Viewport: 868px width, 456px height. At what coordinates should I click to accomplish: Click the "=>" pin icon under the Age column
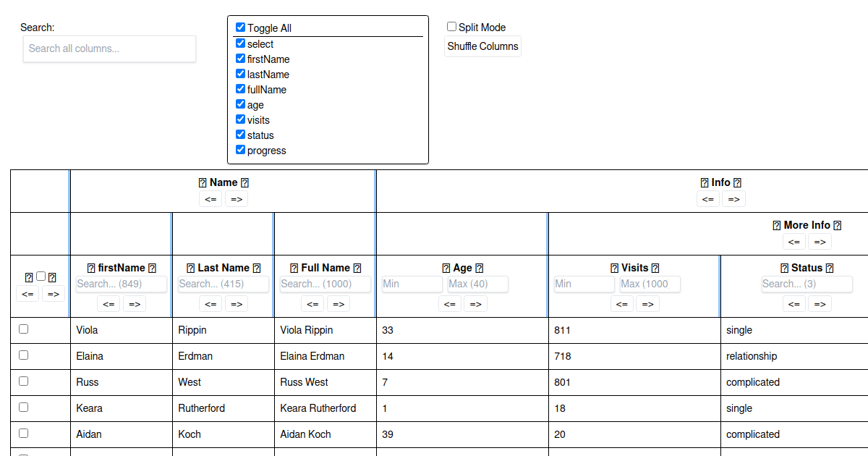coord(475,303)
